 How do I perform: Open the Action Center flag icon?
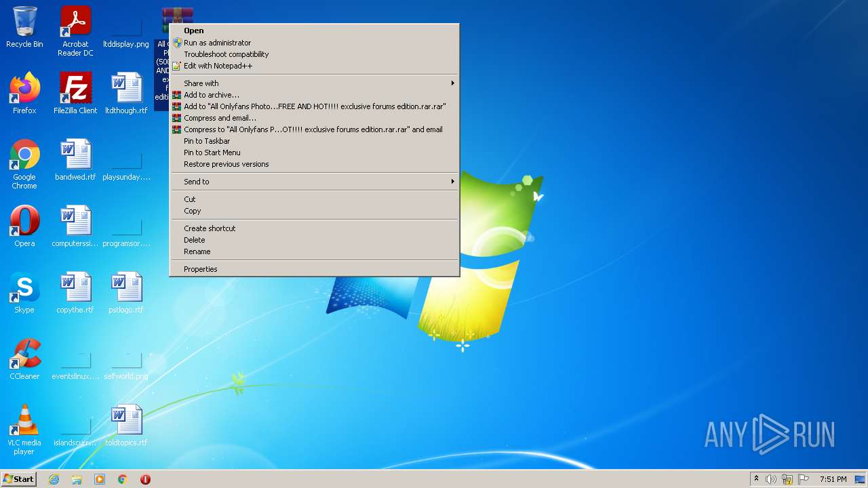[x=804, y=479]
